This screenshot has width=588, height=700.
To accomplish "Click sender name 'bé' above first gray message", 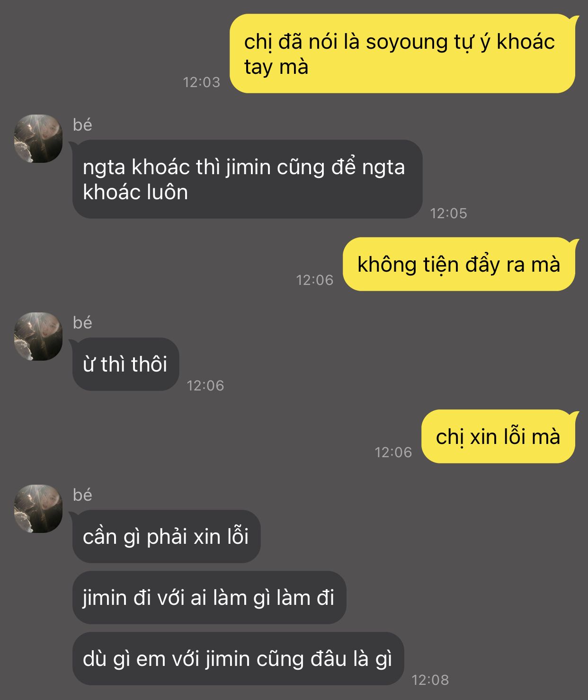I will coord(82,125).
